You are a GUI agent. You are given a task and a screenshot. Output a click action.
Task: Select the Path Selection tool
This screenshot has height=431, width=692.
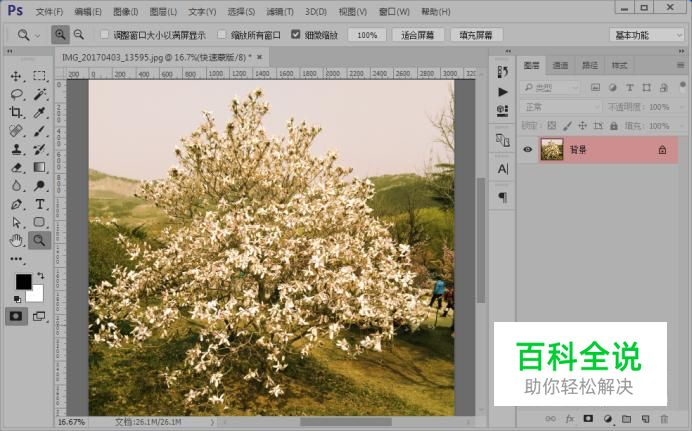(16, 222)
